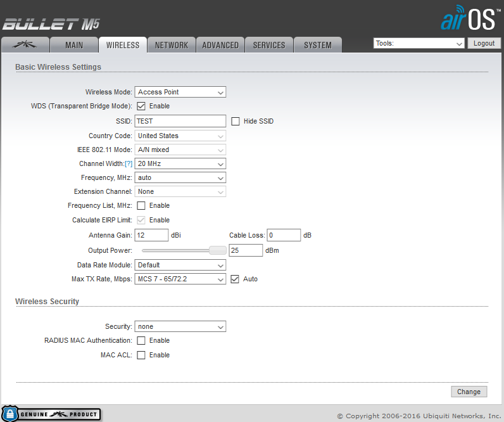Image resolution: width=504 pixels, height=422 pixels.
Task: Enable RADIUS MAC Authentication checkbox
Action: pos(141,341)
